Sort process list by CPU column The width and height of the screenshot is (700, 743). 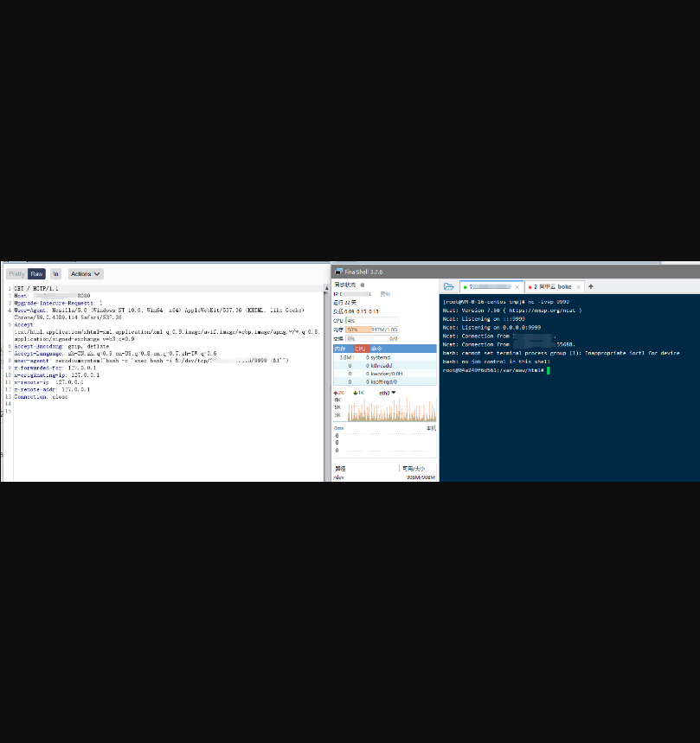(x=360, y=349)
